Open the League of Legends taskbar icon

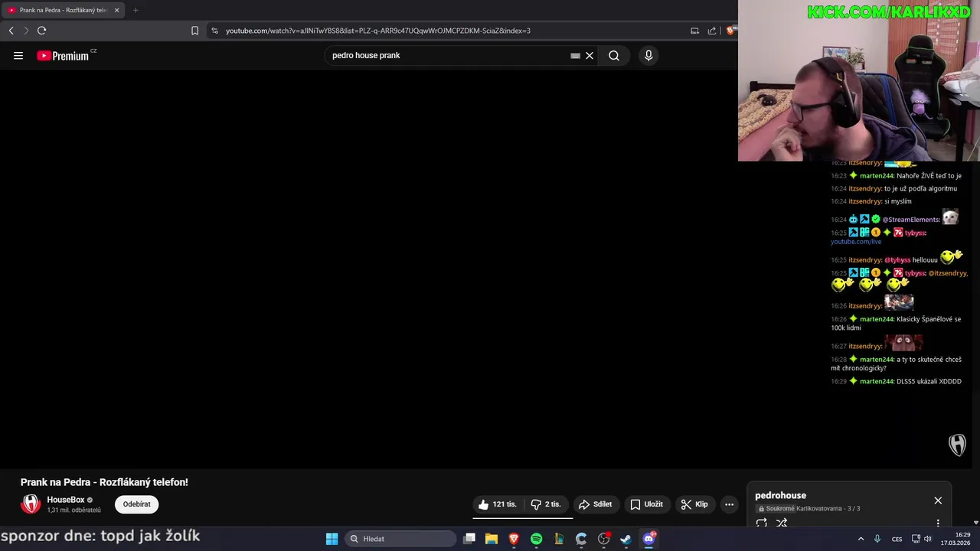(x=559, y=539)
